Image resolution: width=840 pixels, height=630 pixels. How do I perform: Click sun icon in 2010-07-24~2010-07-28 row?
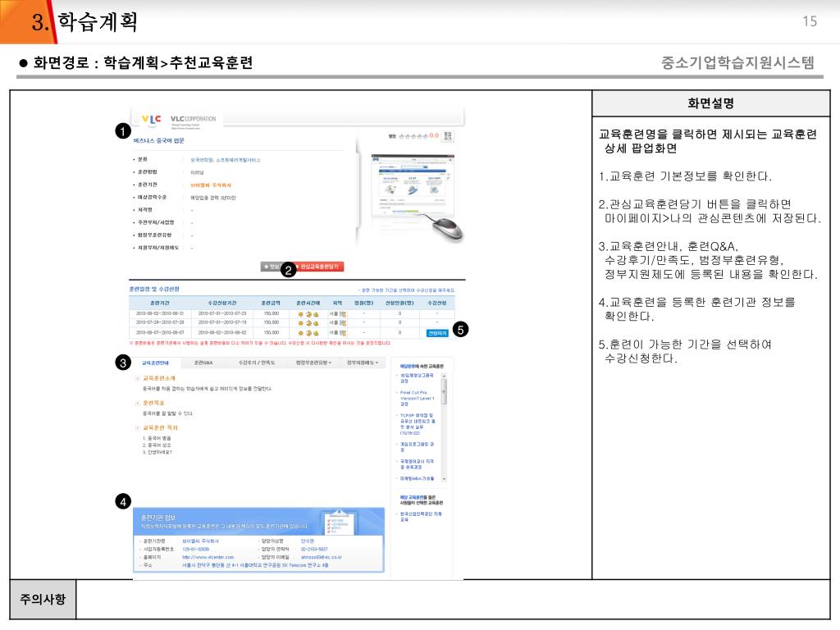pyautogui.click(x=301, y=323)
